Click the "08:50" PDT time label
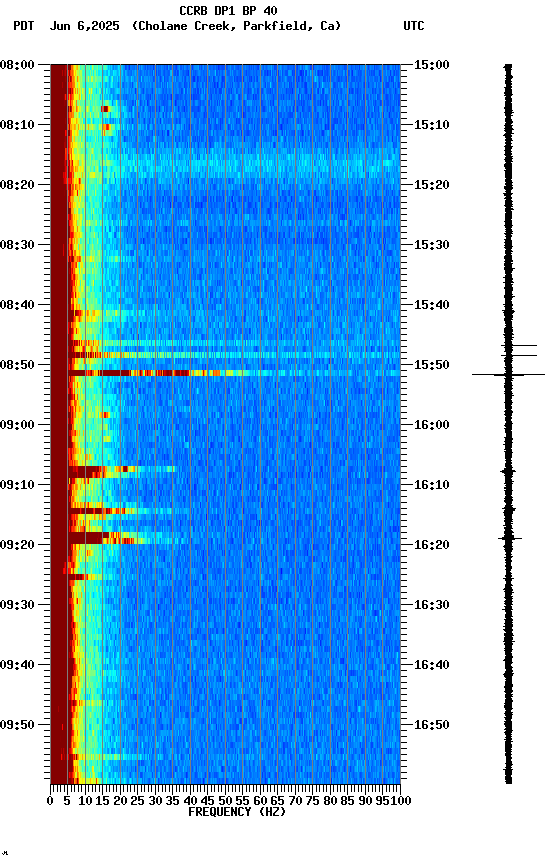 [x=17, y=365]
